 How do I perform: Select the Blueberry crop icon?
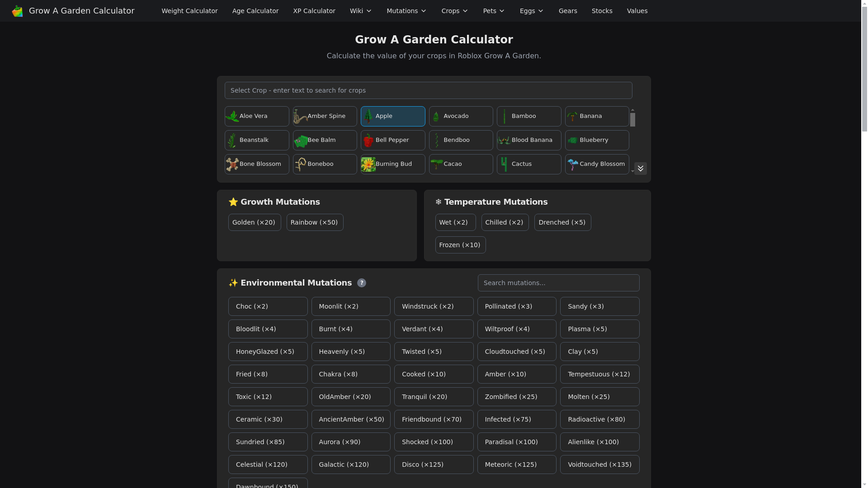pyautogui.click(x=572, y=141)
